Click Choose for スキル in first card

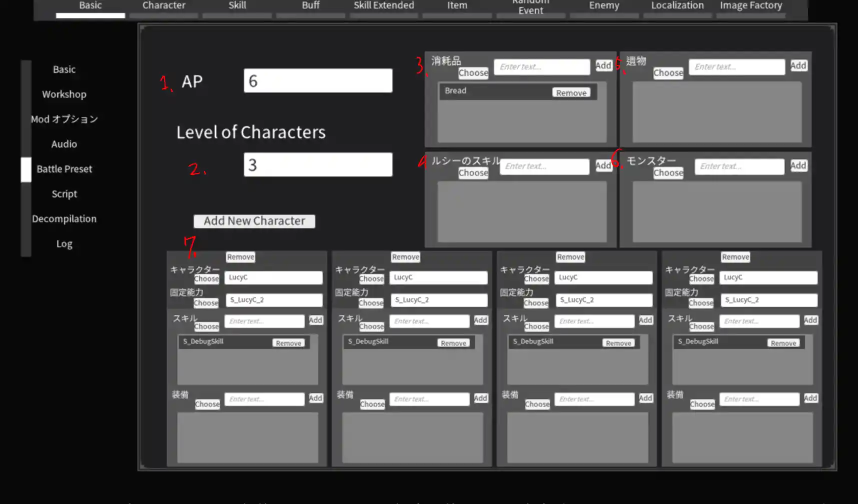206,326
